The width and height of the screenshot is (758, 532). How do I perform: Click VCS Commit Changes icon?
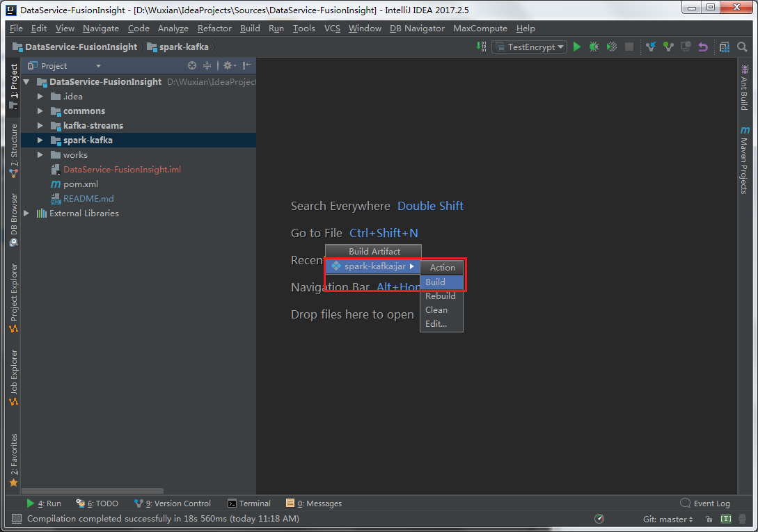tap(668, 47)
